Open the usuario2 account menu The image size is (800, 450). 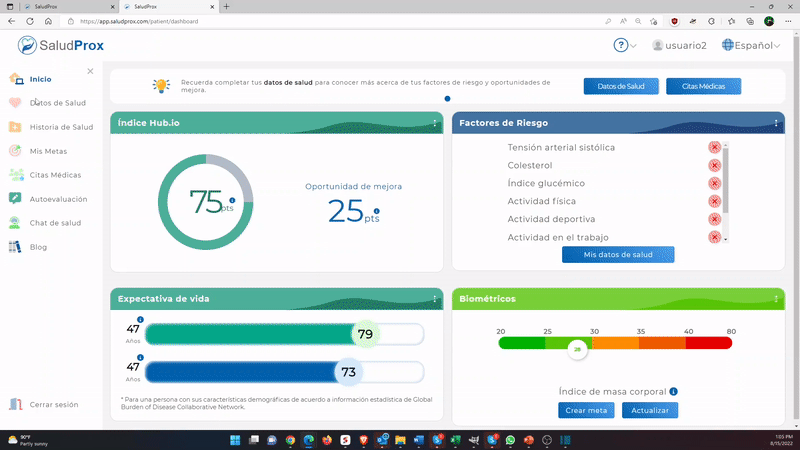[x=679, y=45]
